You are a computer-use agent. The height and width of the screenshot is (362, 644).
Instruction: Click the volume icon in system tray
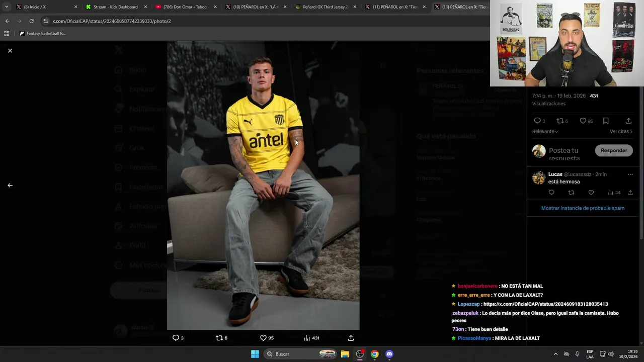click(x=611, y=354)
